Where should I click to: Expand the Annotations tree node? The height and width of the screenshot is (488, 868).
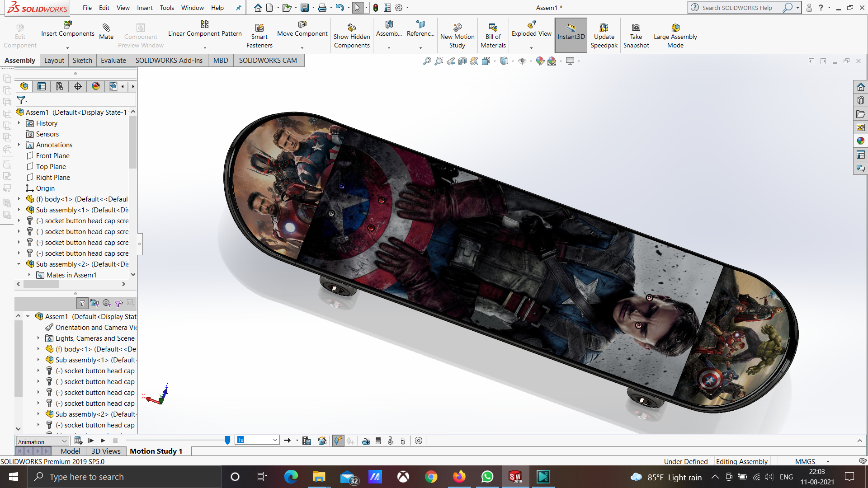(19, 145)
